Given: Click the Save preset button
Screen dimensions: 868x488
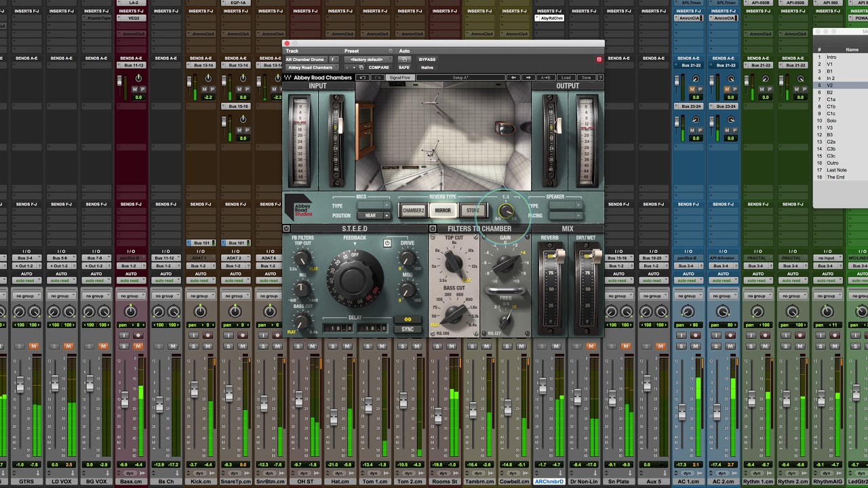Looking at the screenshot, I should [x=586, y=77].
